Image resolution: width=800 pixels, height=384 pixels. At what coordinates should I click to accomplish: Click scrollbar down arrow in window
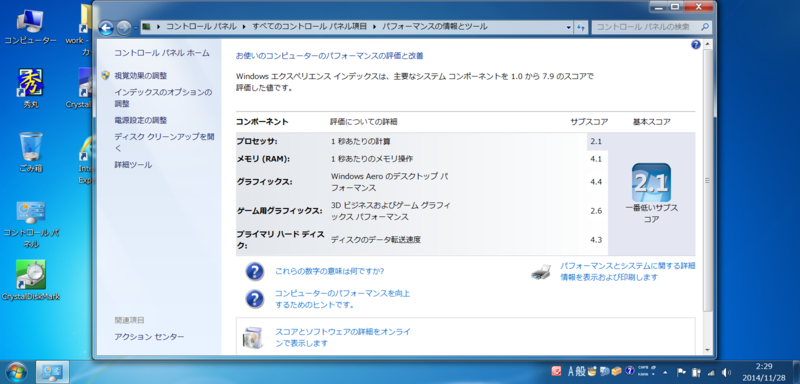[707, 350]
